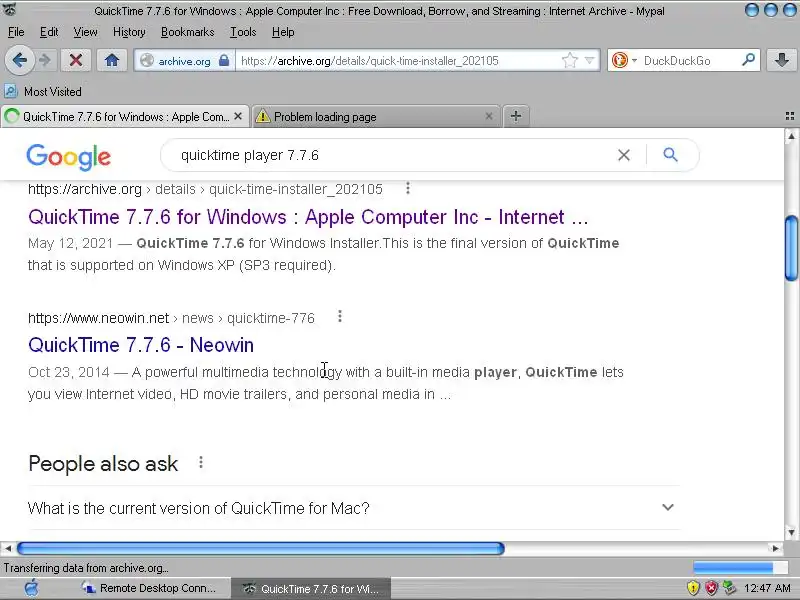Screen dimensions: 800x600
Task: Open the History menu
Action: (x=129, y=32)
